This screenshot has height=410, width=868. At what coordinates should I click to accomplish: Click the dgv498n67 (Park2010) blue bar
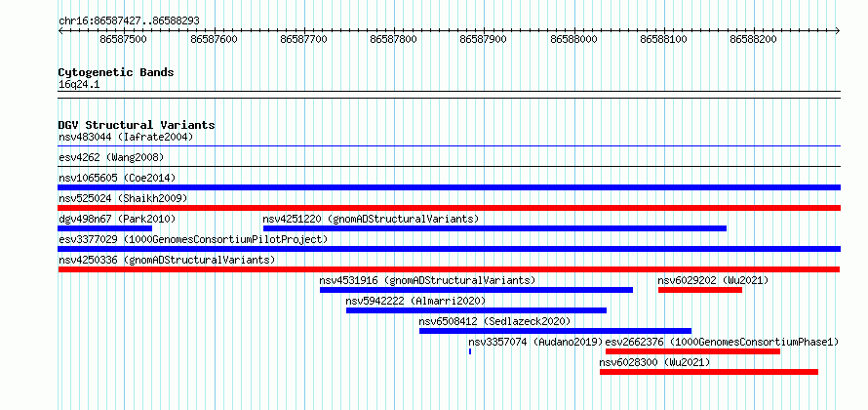[x=105, y=228]
